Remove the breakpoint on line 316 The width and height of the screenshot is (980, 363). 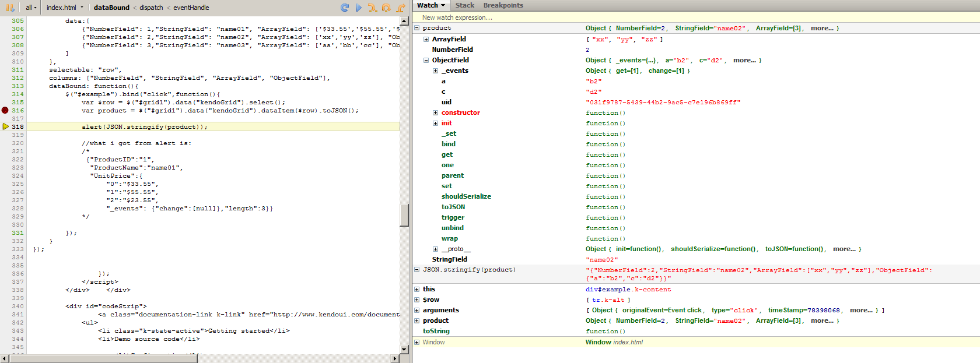pyautogui.click(x=5, y=110)
